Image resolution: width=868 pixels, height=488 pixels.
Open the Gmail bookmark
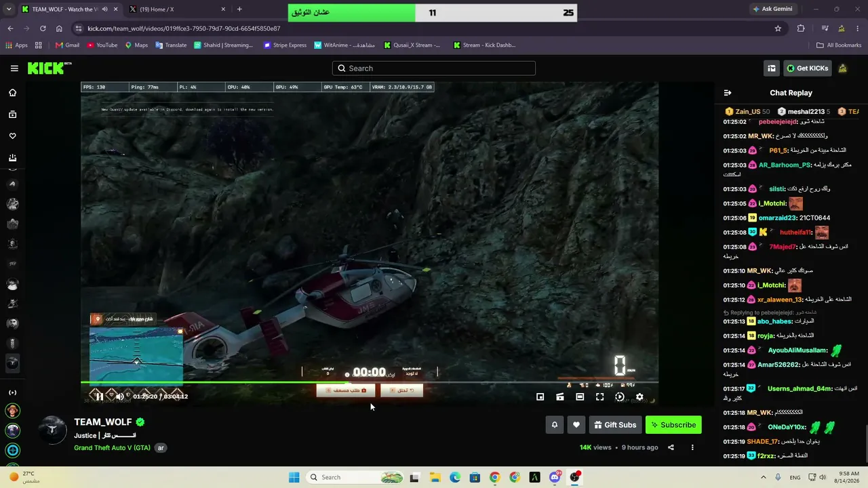[67, 45]
